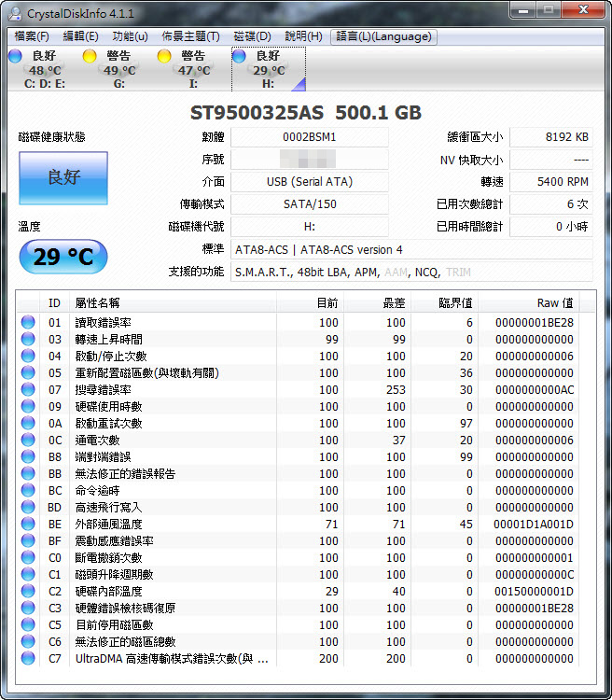Click the CrystalDiskInfo title bar app icon
This screenshot has width=612, height=700.
point(15,13)
